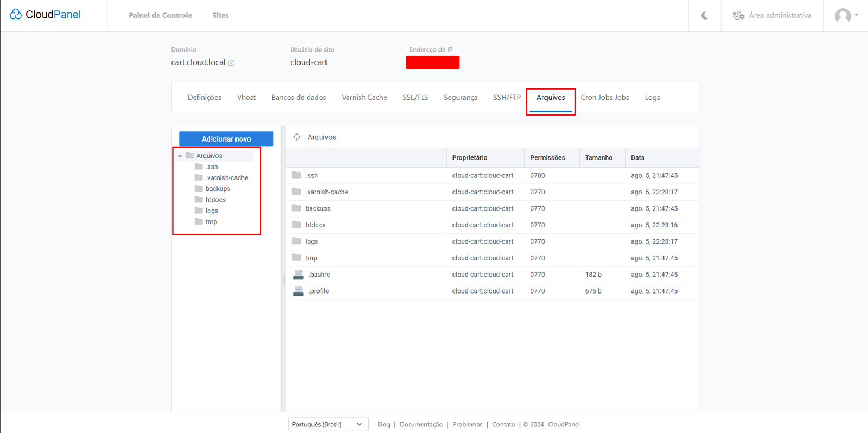Click the Área administrativa gear icon
Image resolution: width=868 pixels, height=433 pixels.
point(738,16)
